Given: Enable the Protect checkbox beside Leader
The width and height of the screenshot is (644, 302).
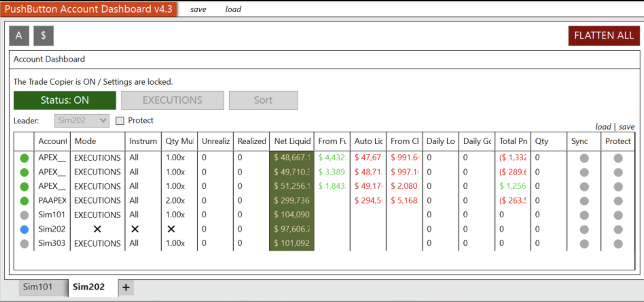Looking at the screenshot, I should (120, 121).
